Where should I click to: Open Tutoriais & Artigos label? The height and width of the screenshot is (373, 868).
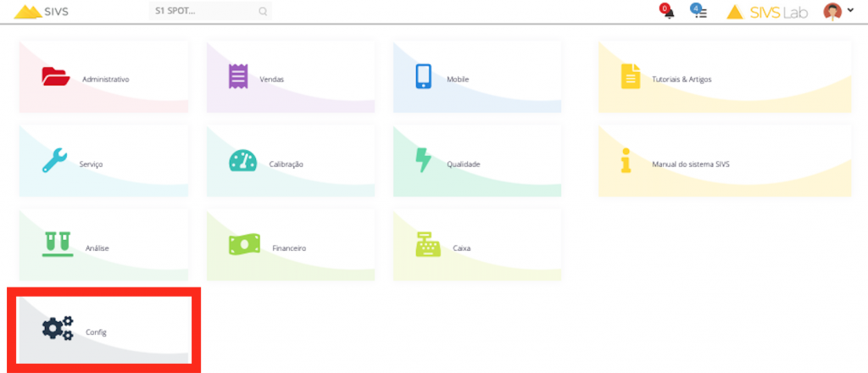coord(682,79)
